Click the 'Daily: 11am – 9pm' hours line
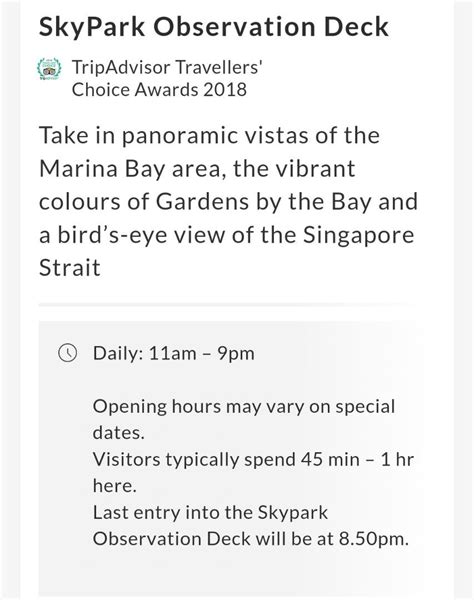474x600 pixels. tap(174, 353)
